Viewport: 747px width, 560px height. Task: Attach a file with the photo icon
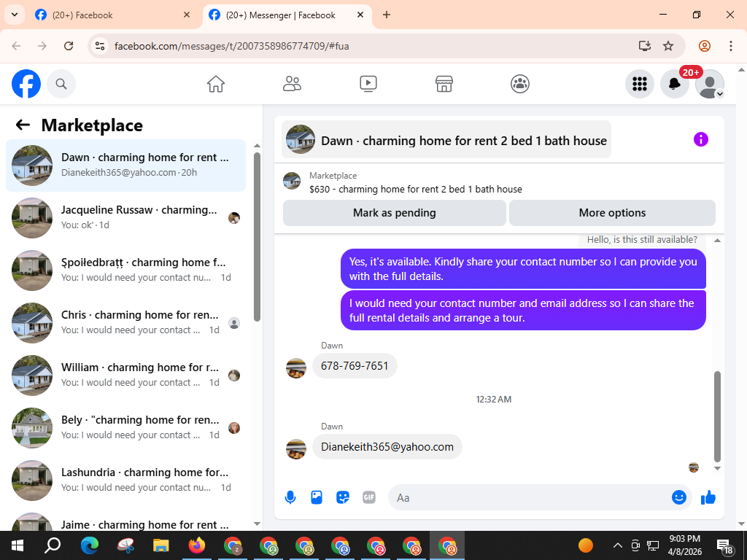(317, 497)
